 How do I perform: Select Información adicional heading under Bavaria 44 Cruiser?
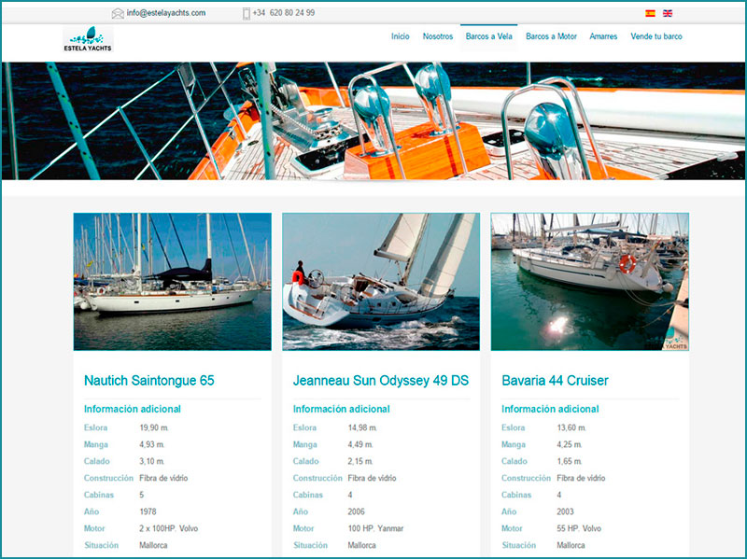point(550,409)
